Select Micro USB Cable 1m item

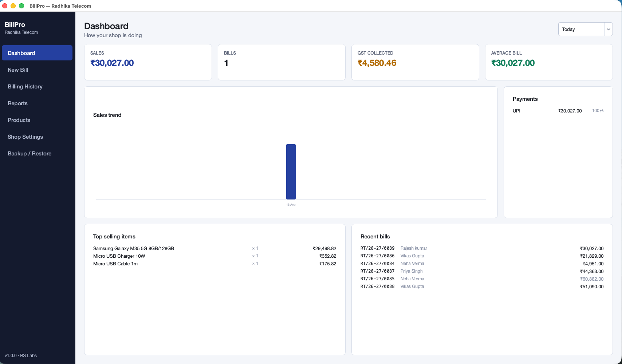pyautogui.click(x=115, y=264)
